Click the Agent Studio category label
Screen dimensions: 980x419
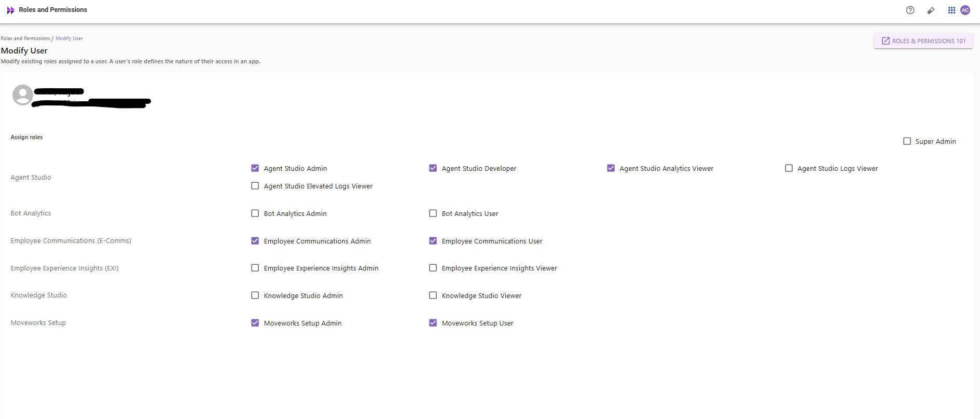(x=31, y=178)
